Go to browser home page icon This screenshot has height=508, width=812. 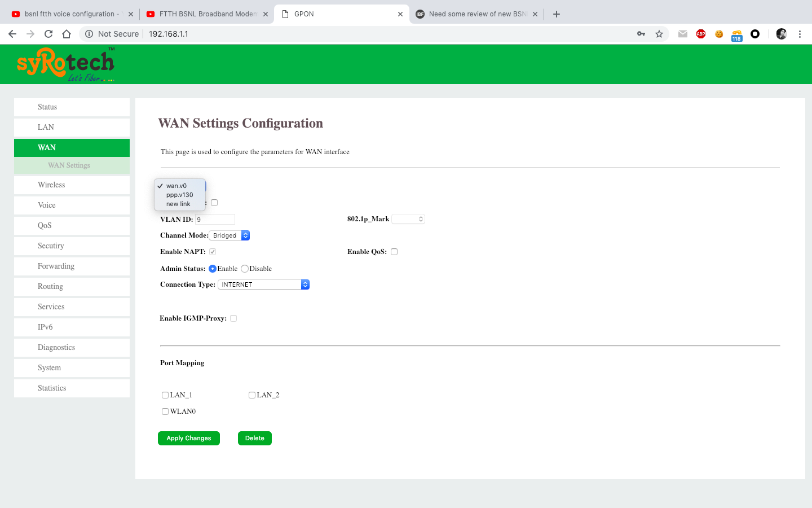(x=67, y=34)
